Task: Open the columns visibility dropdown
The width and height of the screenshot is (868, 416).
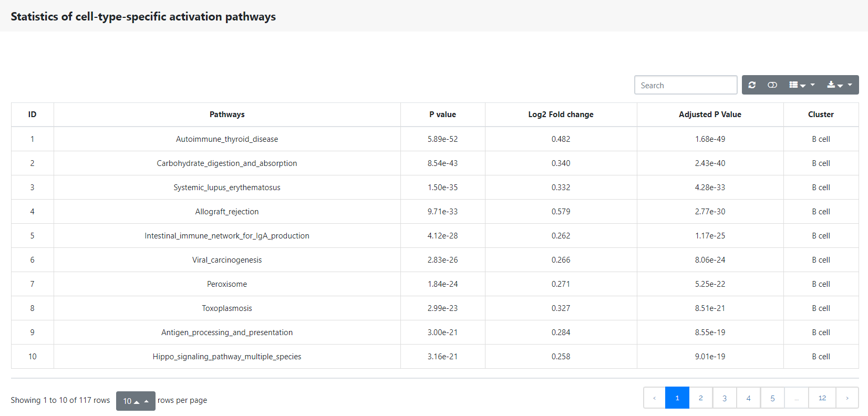Action: click(x=802, y=85)
